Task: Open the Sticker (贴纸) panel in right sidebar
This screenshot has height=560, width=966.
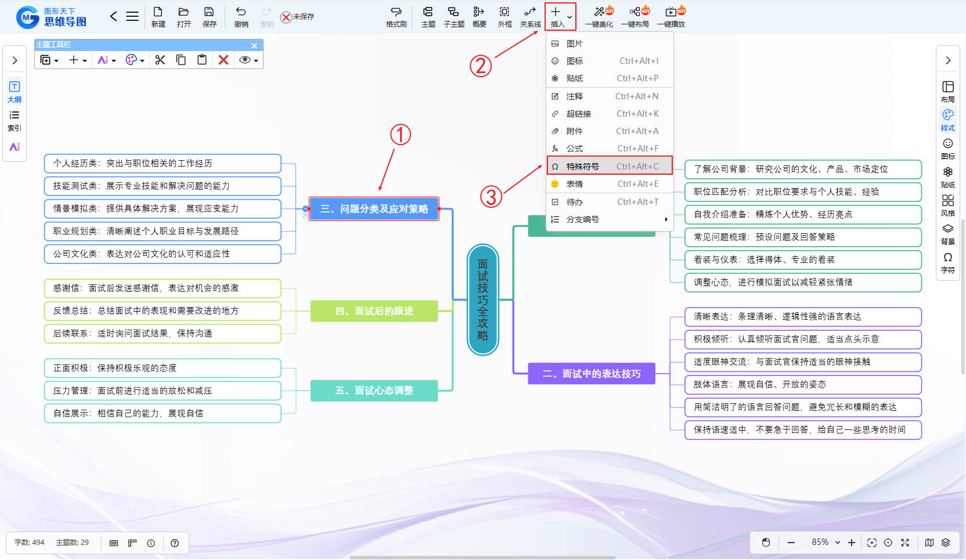Action: pyautogui.click(x=947, y=176)
